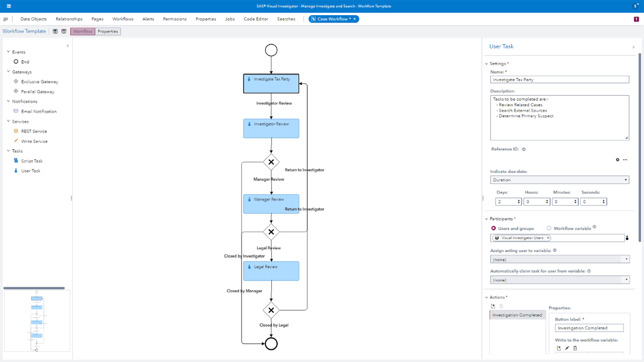Click the gear icon near Reference ID
Screen dimensions: 644x362
click(x=618, y=159)
